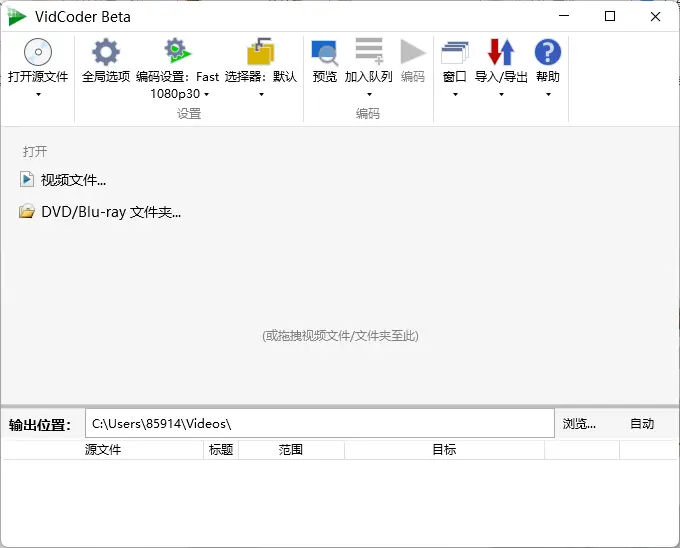This screenshot has height=548, width=680.
Task: Expand the 窗口 dropdown arrow
Action: point(455,94)
